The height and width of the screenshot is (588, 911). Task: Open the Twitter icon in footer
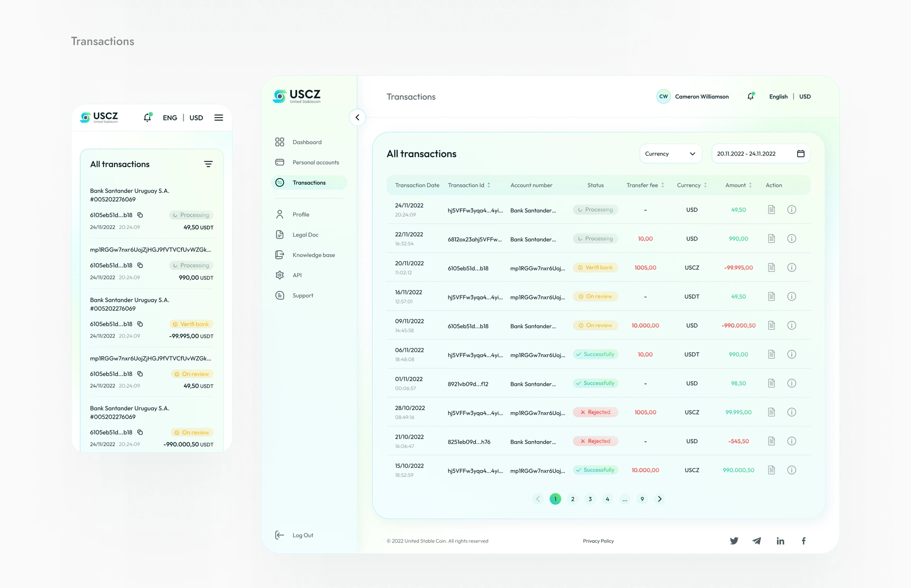tap(734, 541)
